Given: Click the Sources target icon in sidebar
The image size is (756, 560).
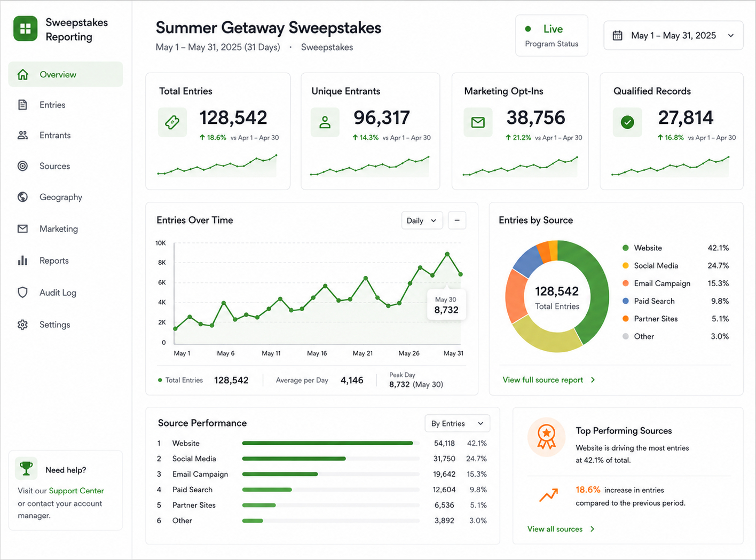Looking at the screenshot, I should point(22,166).
